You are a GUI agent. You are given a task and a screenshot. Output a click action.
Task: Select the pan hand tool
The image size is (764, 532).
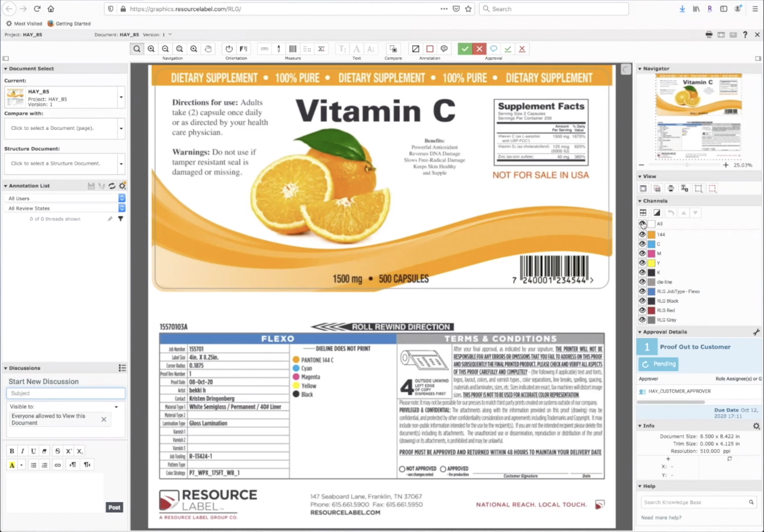click(208, 49)
